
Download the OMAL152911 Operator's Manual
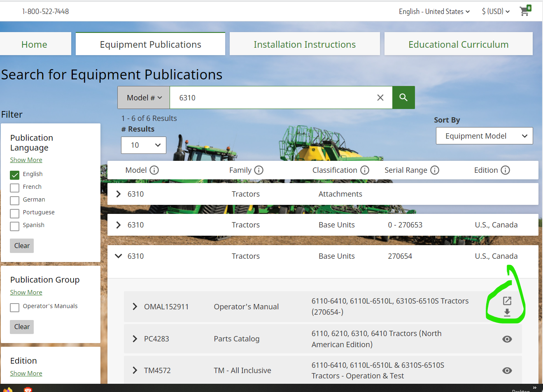pyautogui.click(x=507, y=313)
